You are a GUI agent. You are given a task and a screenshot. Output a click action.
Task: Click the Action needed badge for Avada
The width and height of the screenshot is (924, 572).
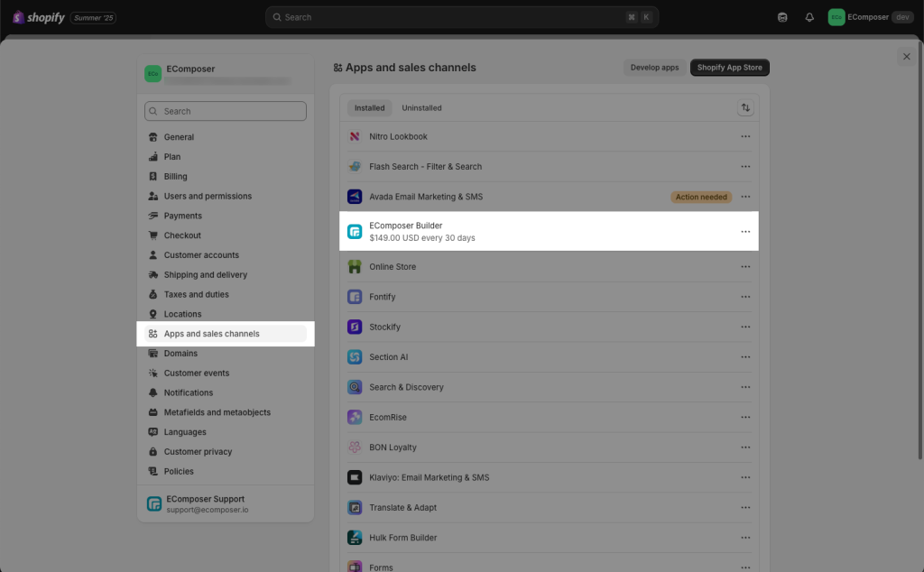(701, 197)
